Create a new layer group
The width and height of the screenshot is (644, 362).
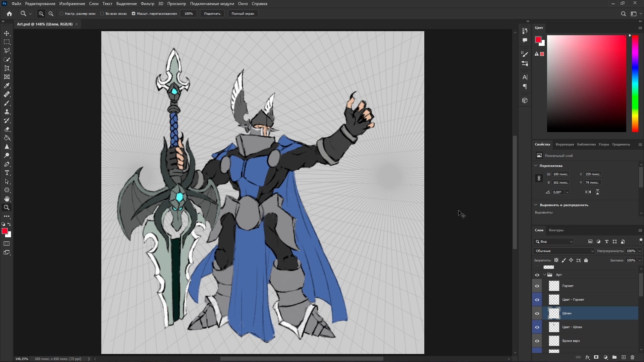[614, 357]
